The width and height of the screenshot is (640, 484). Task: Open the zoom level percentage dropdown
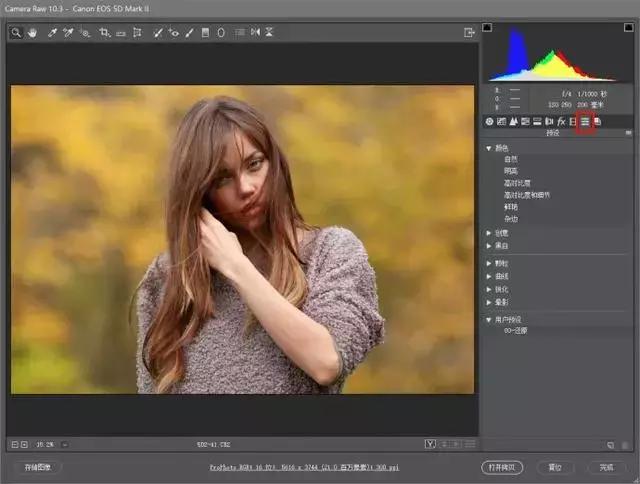click(45, 444)
